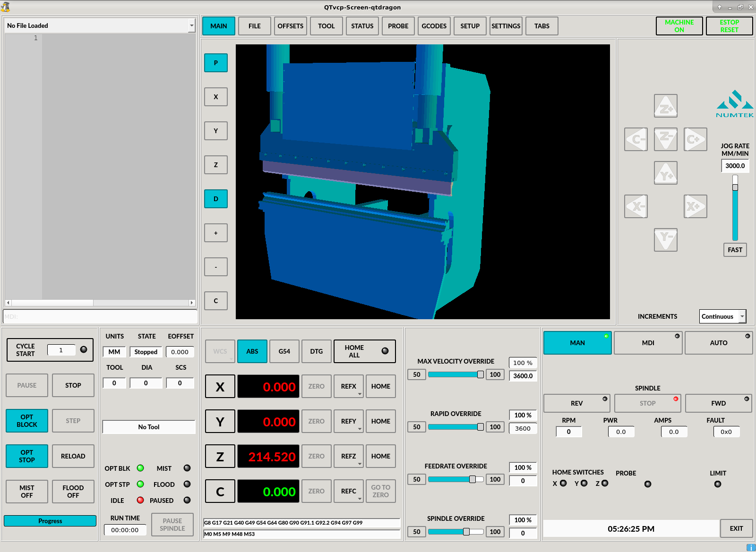Viewport: 756px width, 552px height.
Task: Enable MAN manual mode
Action: [577, 343]
